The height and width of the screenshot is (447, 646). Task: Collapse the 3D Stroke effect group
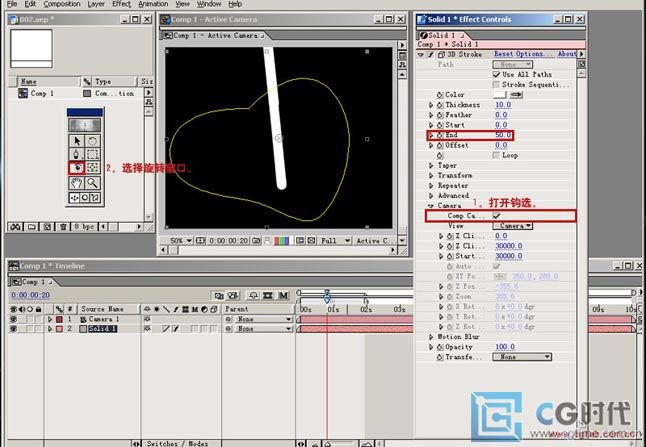[x=420, y=54]
